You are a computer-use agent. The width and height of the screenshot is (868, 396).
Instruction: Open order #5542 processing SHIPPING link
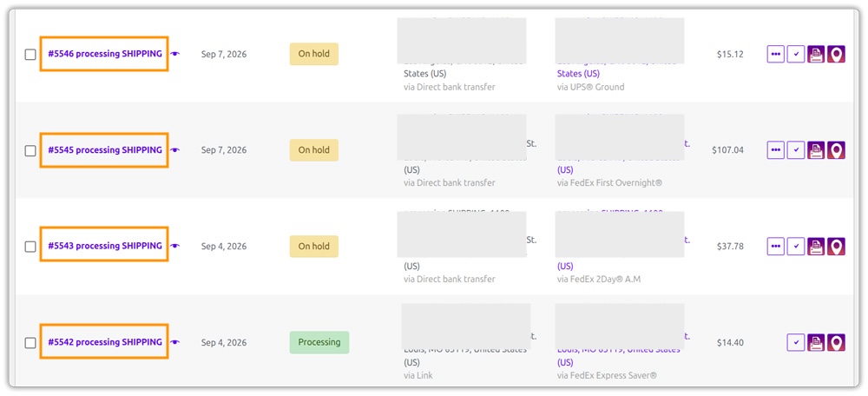click(105, 342)
